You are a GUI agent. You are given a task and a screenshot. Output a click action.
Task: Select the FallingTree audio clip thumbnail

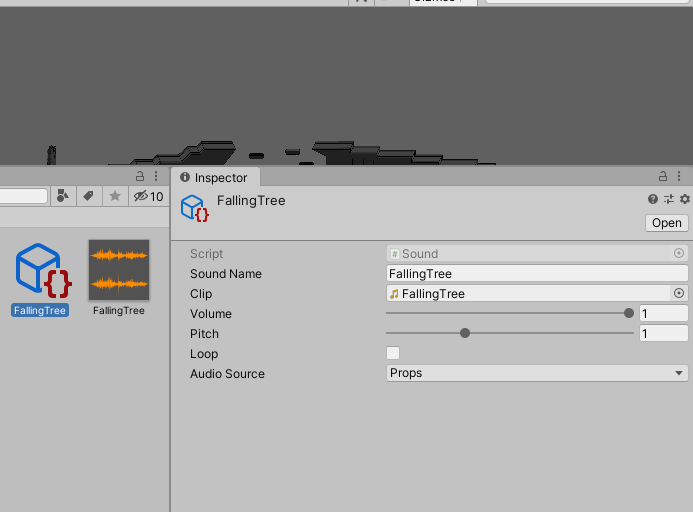(119, 278)
